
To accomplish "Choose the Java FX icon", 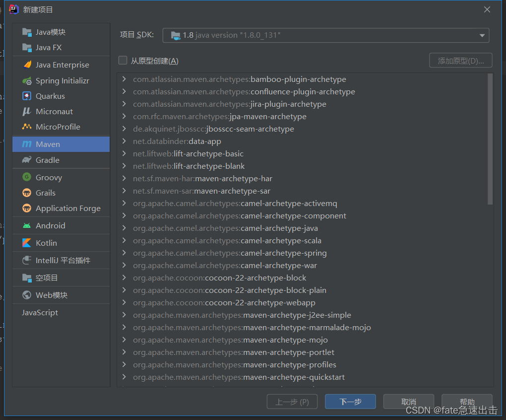I will (27, 48).
